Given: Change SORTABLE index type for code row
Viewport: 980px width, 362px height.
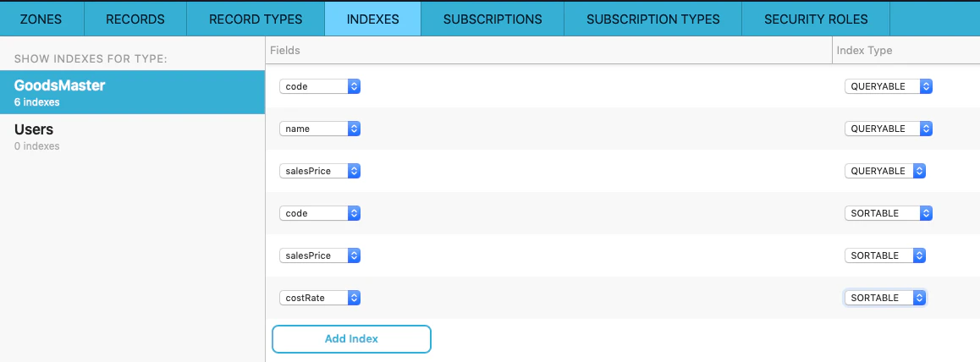Looking at the screenshot, I should (x=888, y=213).
